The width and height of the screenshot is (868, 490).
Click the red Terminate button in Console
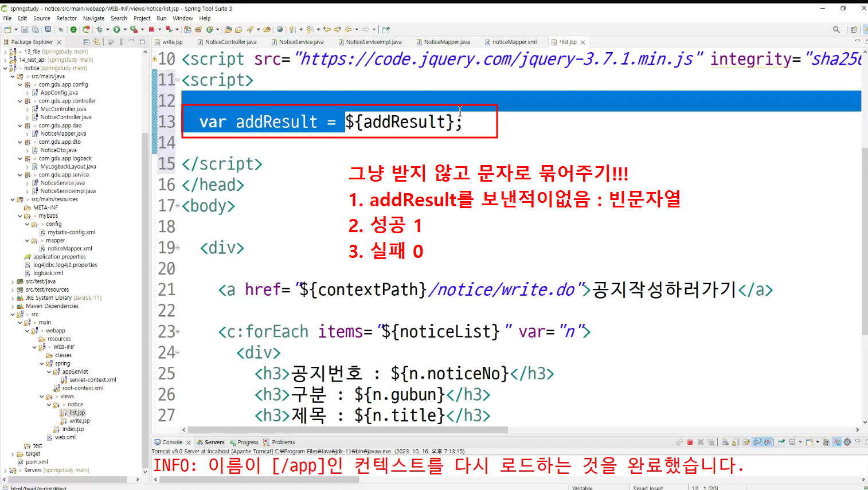point(690,442)
